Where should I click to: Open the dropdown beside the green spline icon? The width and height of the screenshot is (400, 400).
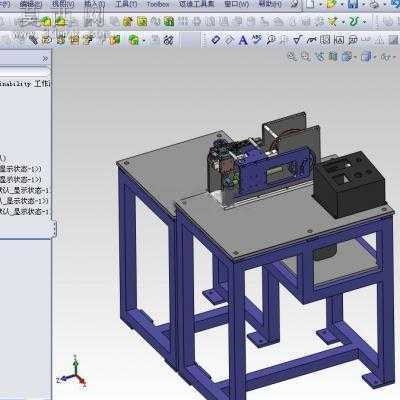(x=364, y=22)
